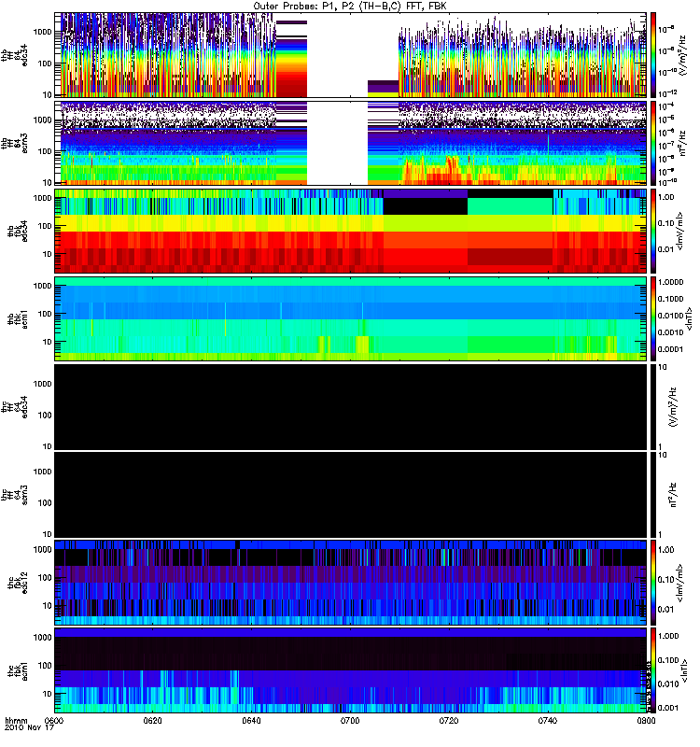The height and width of the screenshot is (747, 700).
Task: Click the 0600 start time label
Action: (x=54, y=720)
